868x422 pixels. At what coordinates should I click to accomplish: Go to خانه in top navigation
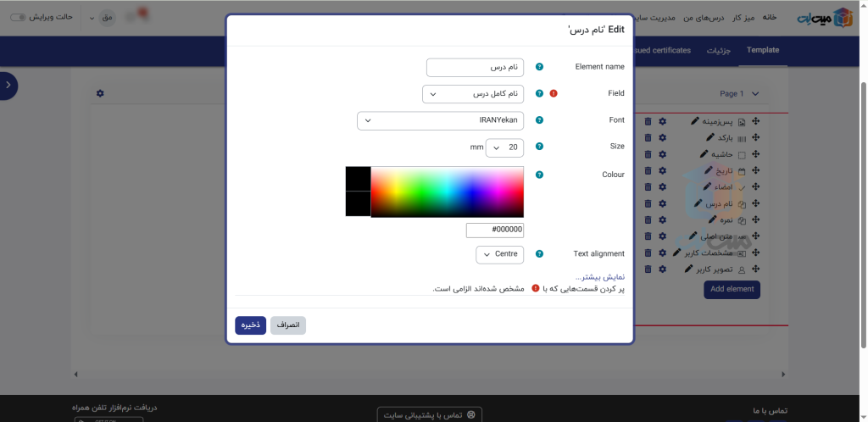coord(770,17)
